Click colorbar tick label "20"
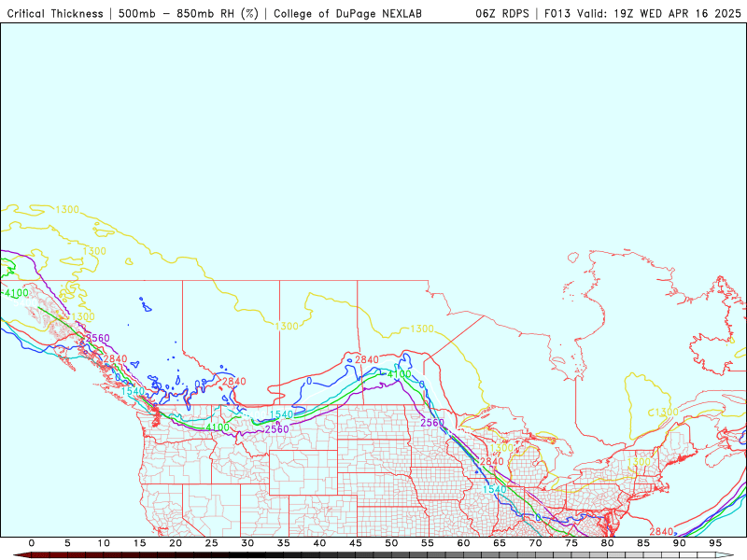The image size is (747, 560). 176,543
